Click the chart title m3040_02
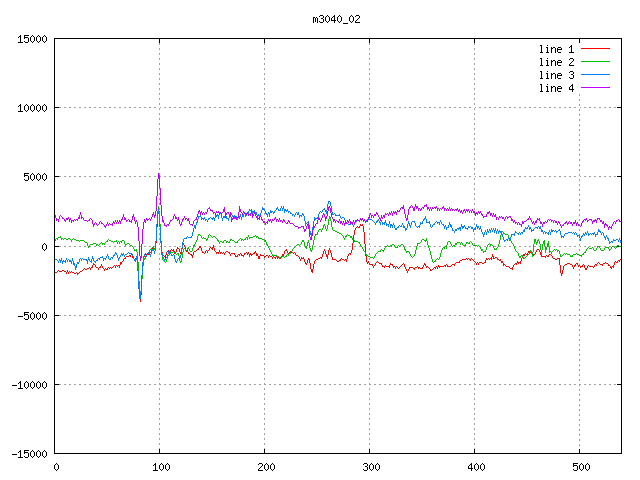 (335, 19)
